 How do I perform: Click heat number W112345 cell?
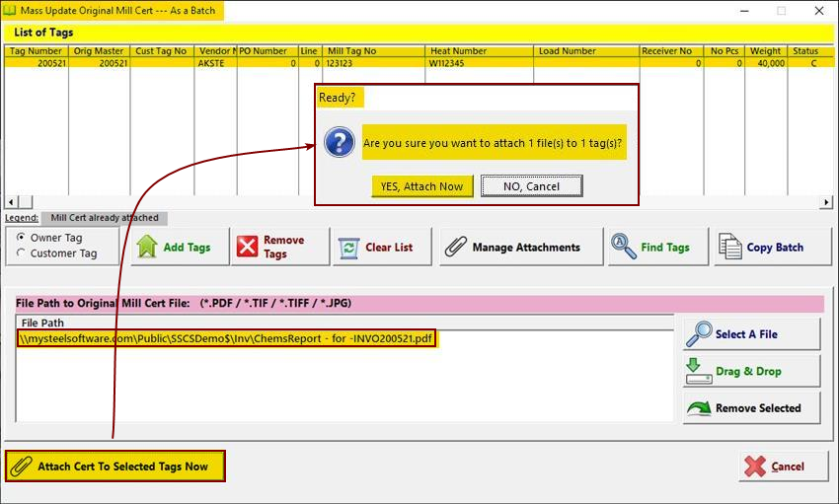pyautogui.click(x=480, y=63)
